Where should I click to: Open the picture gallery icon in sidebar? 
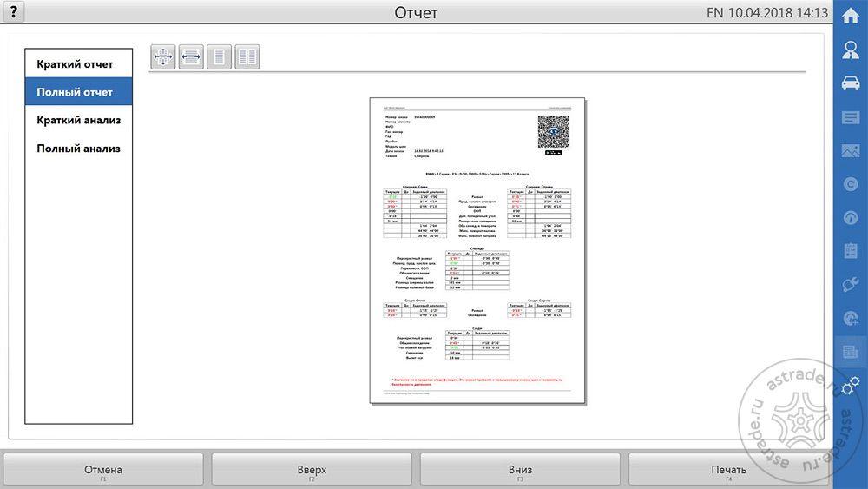click(851, 150)
